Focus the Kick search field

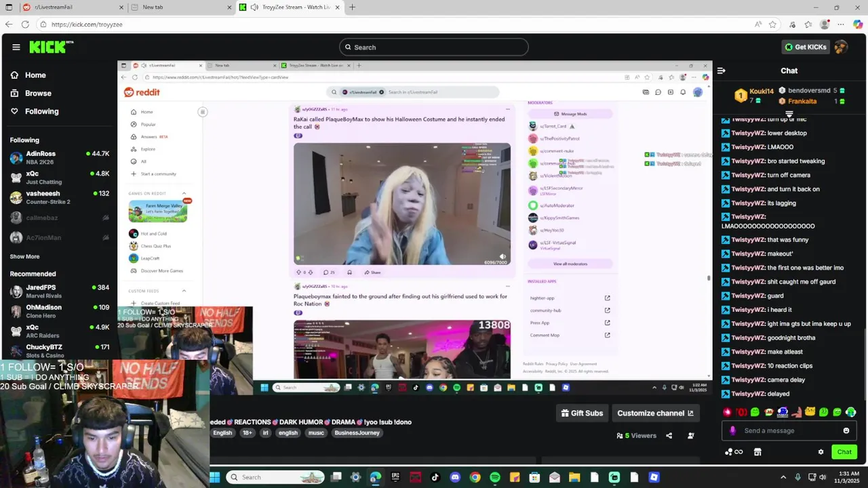(434, 47)
